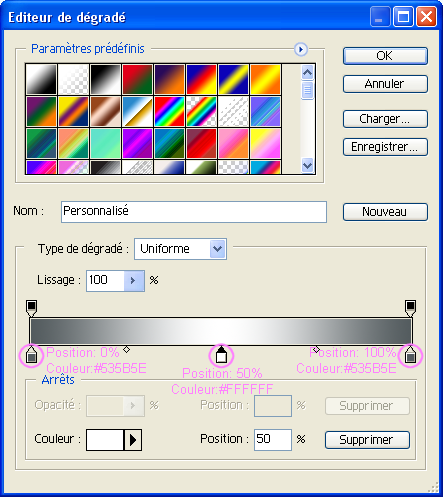
Task: Open the Couleur swatch arrow menu
Action: point(133,440)
